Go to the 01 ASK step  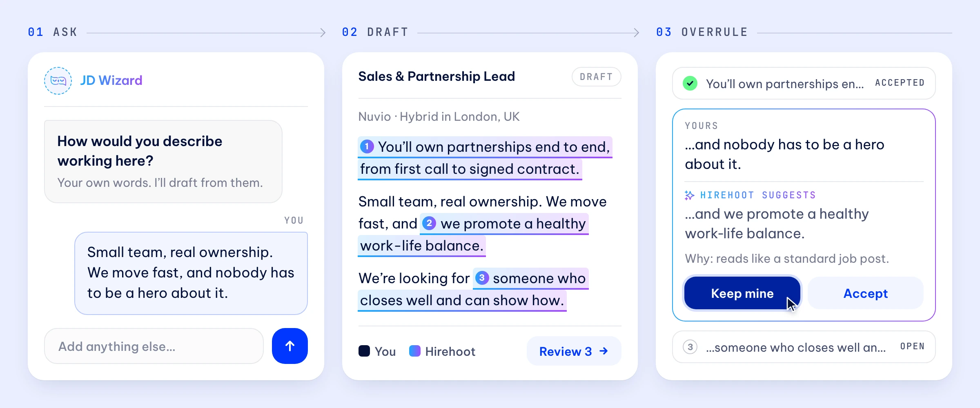point(53,32)
